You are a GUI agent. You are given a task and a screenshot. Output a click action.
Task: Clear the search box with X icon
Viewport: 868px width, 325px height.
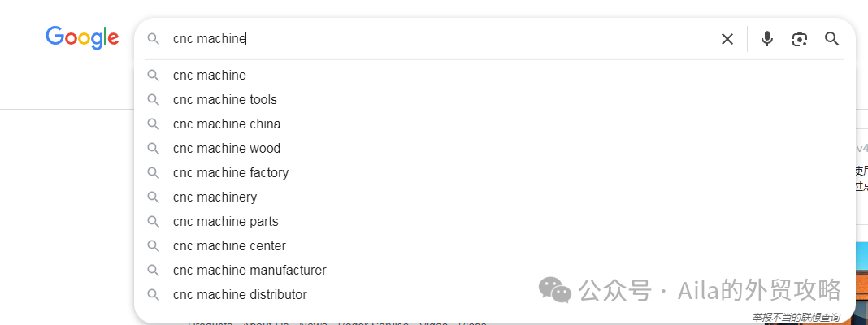click(x=727, y=39)
